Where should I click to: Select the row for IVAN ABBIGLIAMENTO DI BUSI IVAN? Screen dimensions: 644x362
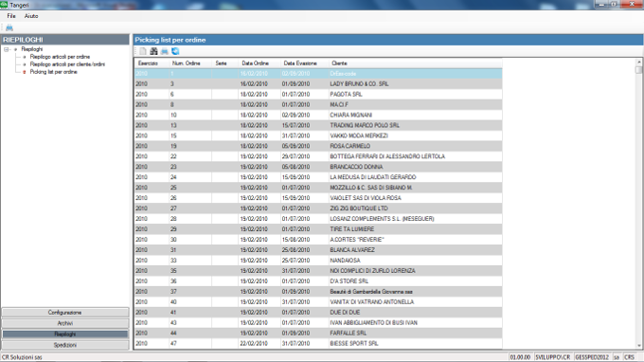point(318,322)
